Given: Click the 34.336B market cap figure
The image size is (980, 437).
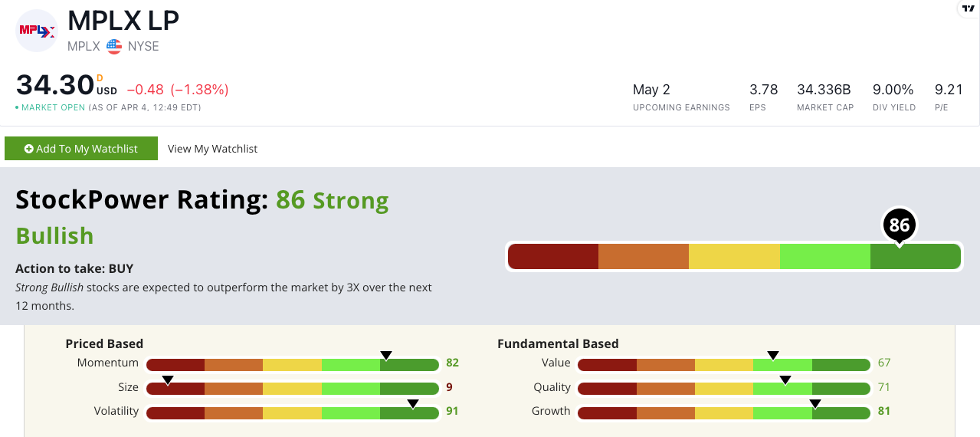Looking at the screenshot, I should pyautogui.click(x=824, y=90).
